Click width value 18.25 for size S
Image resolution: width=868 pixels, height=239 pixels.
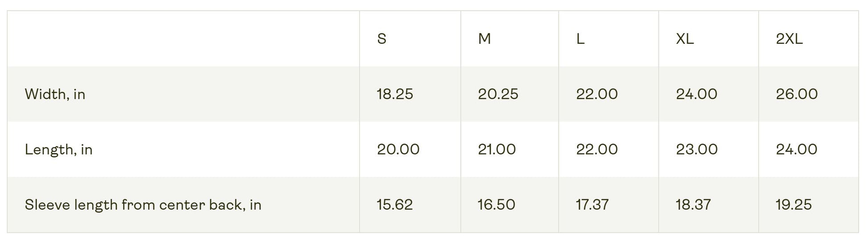pyautogui.click(x=395, y=94)
